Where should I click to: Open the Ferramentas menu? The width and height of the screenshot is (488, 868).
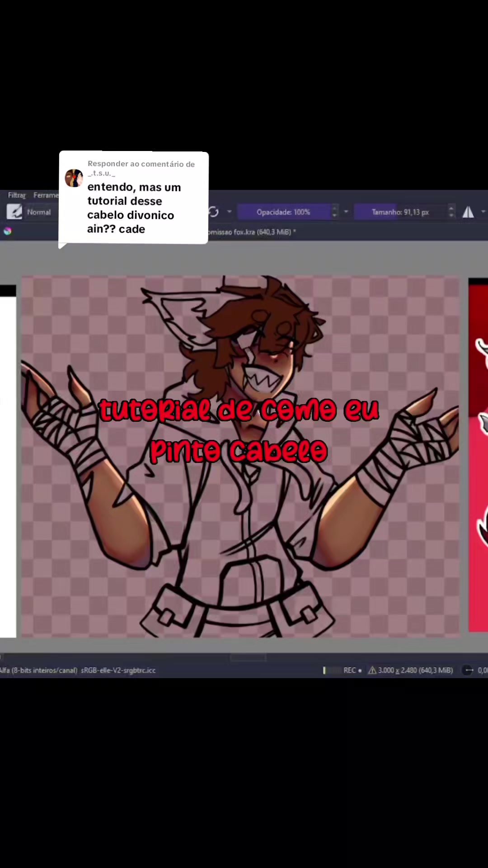coord(46,195)
